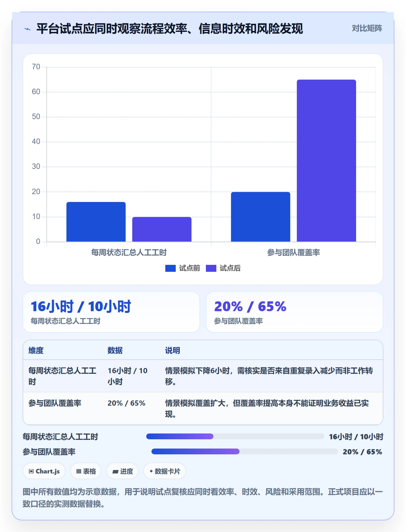The image size is (406, 532).
Task: Click the 试点前 bar for 参与团队覆盖率
Action: pyautogui.click(x=260, y=217)
